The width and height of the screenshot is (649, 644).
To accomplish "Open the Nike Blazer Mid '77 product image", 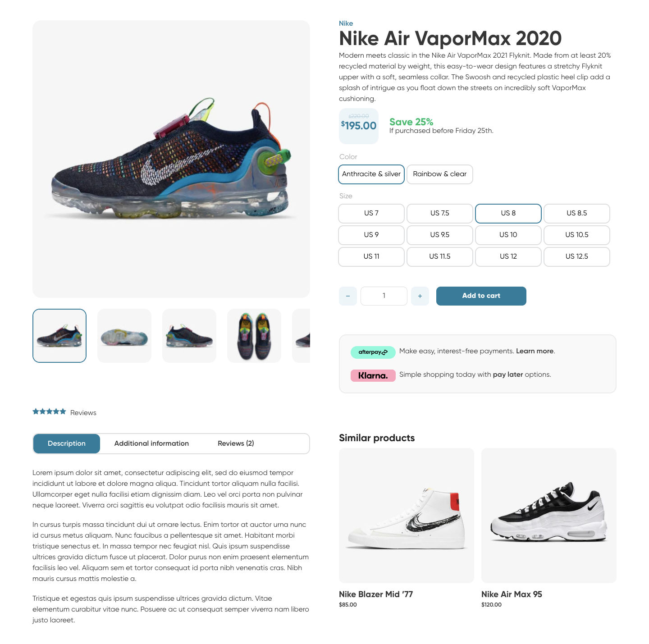I will (x=407, y=516).
